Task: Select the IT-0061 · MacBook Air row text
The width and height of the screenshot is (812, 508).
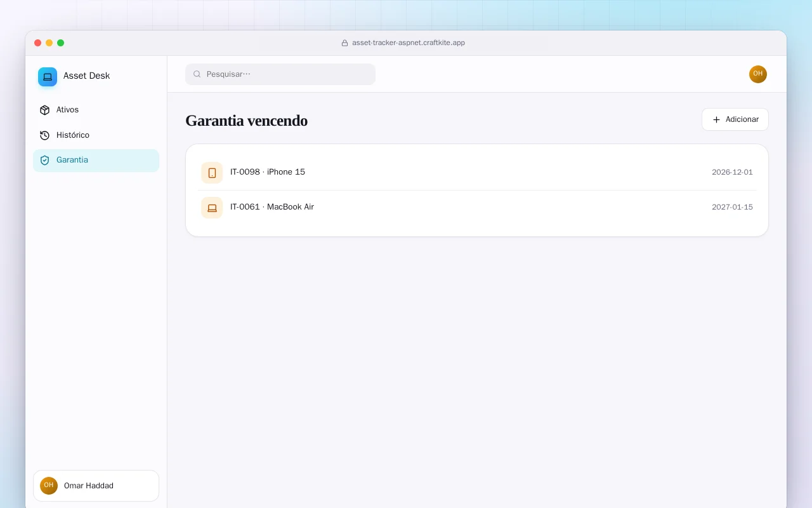Action: (272, 207)
